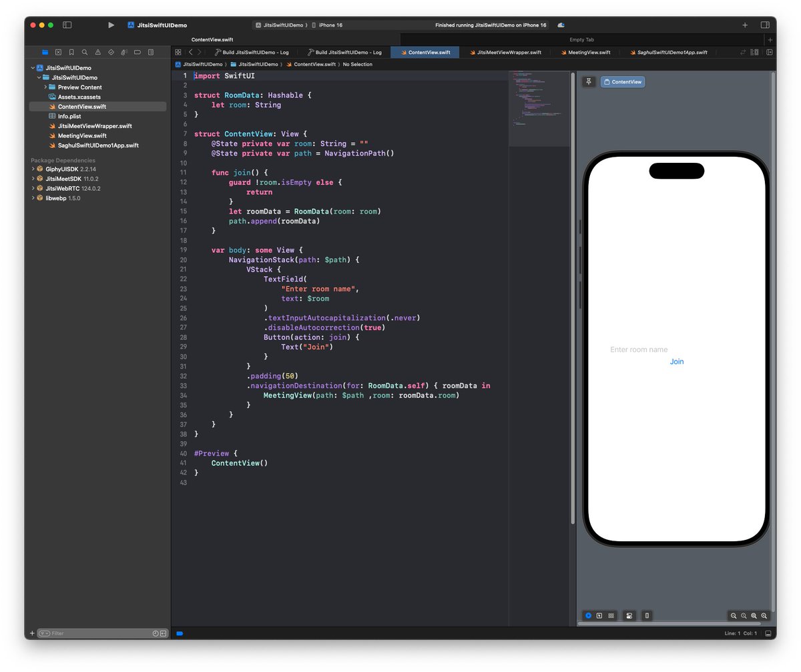Expand the Preview Content folder
Image resolution: width=801 pixels, height=672 pixels.
45,87
